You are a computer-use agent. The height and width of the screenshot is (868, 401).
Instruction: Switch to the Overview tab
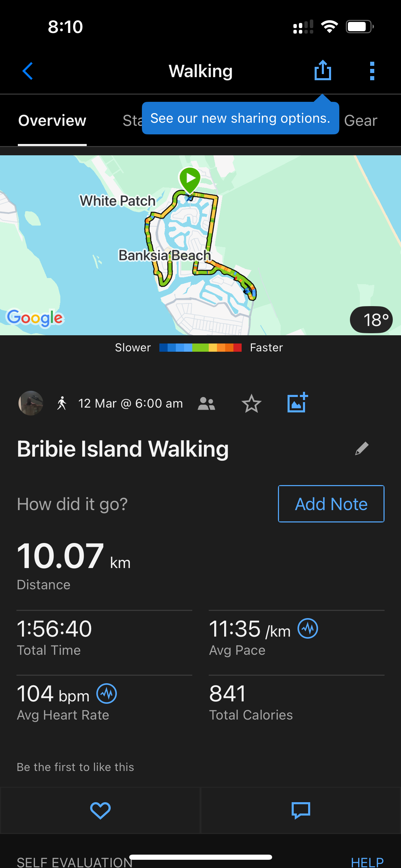point(52,121)
